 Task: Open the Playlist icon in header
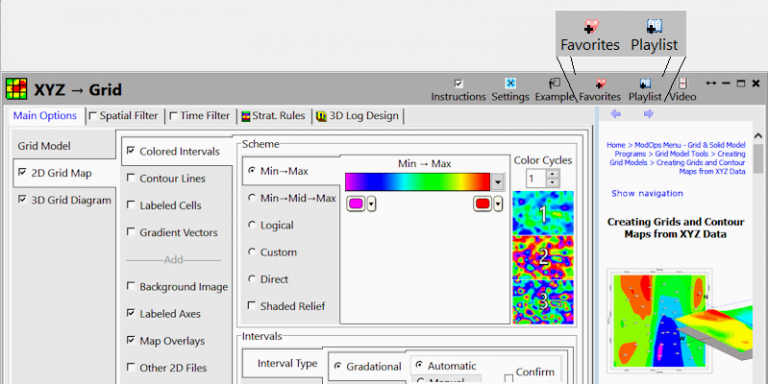point(645,84)
